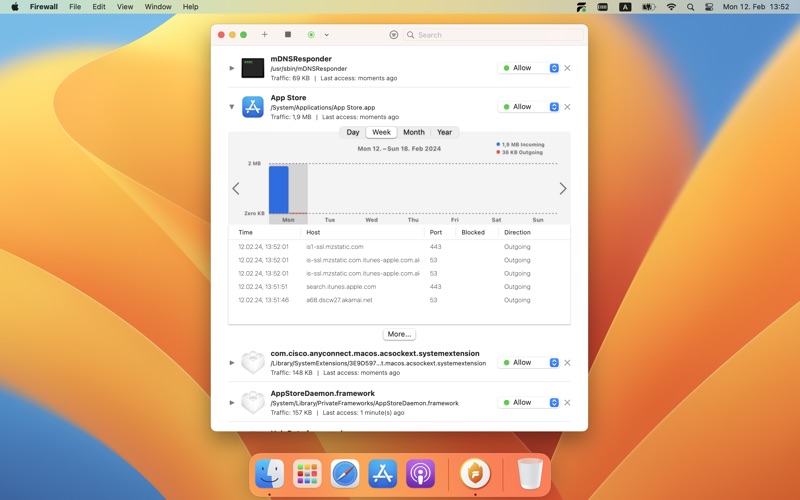Click the blue Incoming legend dot

(x=498, y=144)
